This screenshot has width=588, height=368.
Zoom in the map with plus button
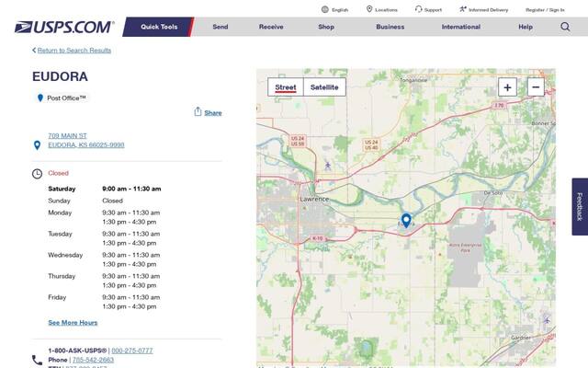click(x=507, y=87)
